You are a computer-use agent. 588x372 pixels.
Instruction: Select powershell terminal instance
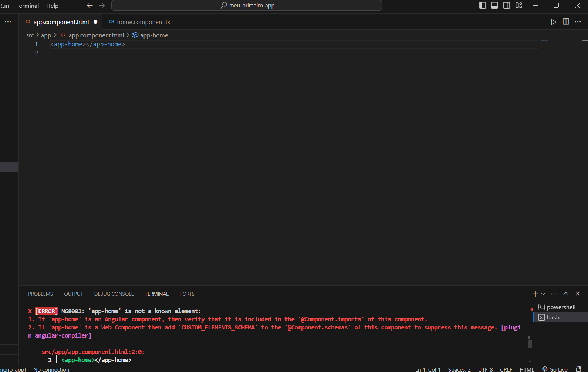point(561,307)
